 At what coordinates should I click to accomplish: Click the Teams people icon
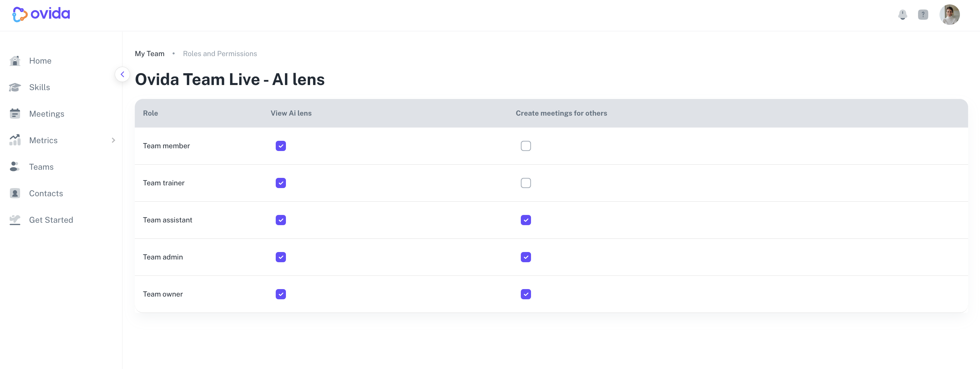15,167
